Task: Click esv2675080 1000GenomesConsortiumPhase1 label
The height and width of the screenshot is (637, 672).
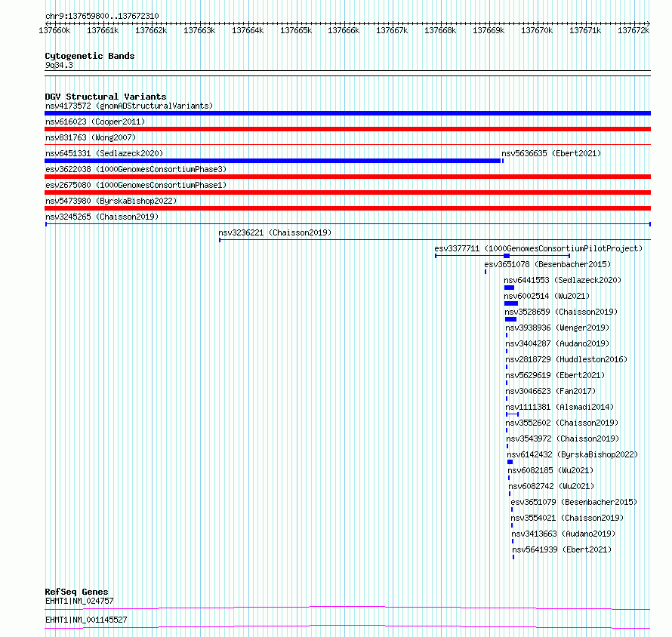Action: [136, 185]
